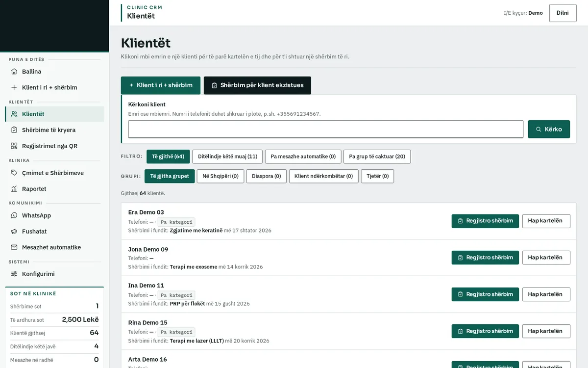
Task: Click clipboard icon in Ina Demo 11 row
Action: [460, 294]
